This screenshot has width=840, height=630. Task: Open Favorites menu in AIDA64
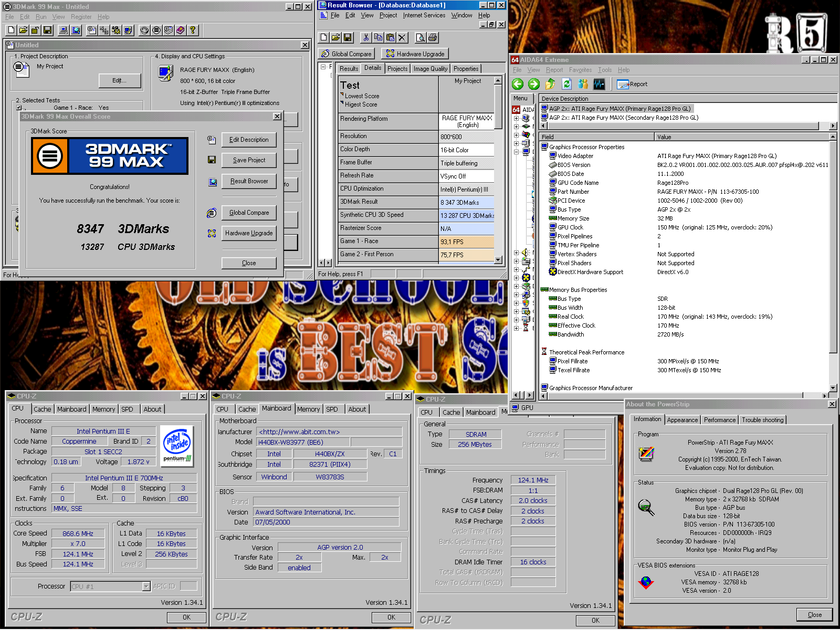580,70
